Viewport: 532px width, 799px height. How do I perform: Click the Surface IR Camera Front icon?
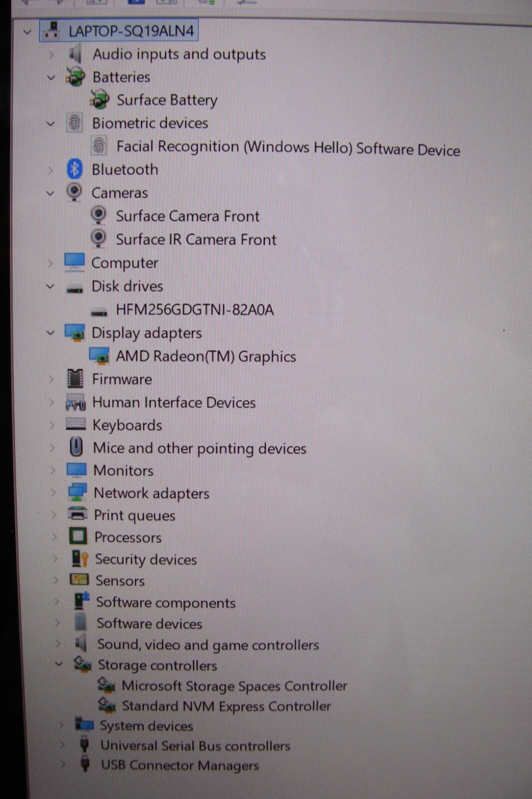[x=99, y=239]
